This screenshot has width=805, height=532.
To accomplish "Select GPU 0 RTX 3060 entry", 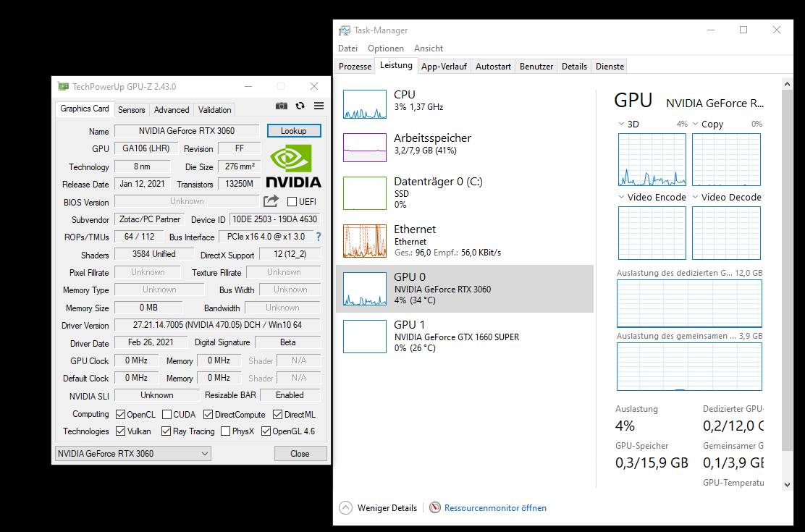I will click(465, 289).
